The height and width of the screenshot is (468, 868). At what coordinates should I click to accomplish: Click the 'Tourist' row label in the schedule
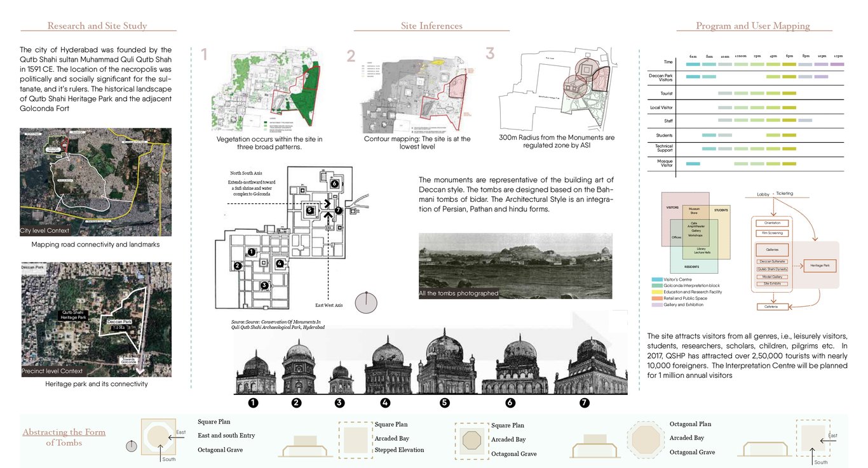(x=667, y=93)
